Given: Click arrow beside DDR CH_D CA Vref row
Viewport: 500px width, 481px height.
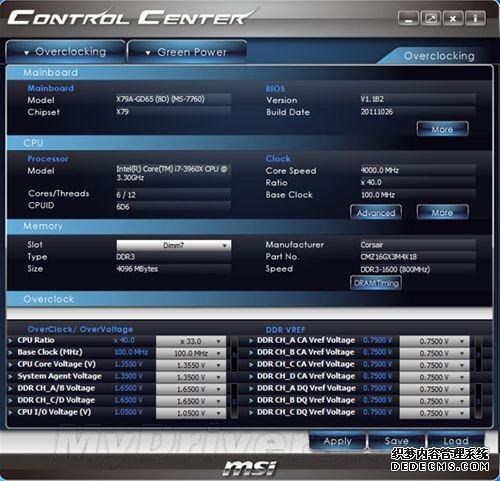Looking at the screenshot, I should (x=251, y=377).
